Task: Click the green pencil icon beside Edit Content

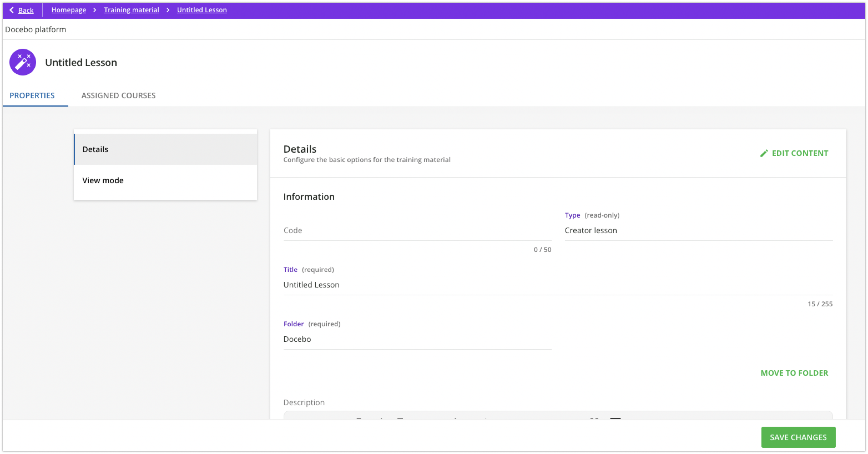Action: coord(764,153)
